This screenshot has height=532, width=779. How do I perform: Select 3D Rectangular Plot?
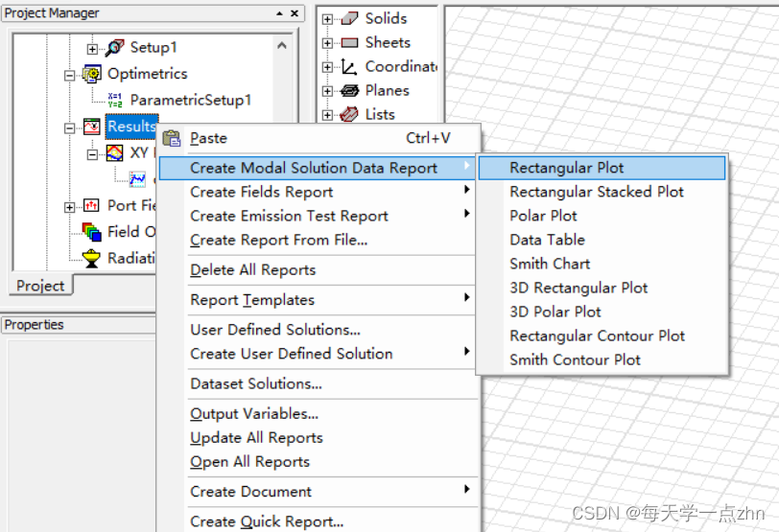[602, 288]
